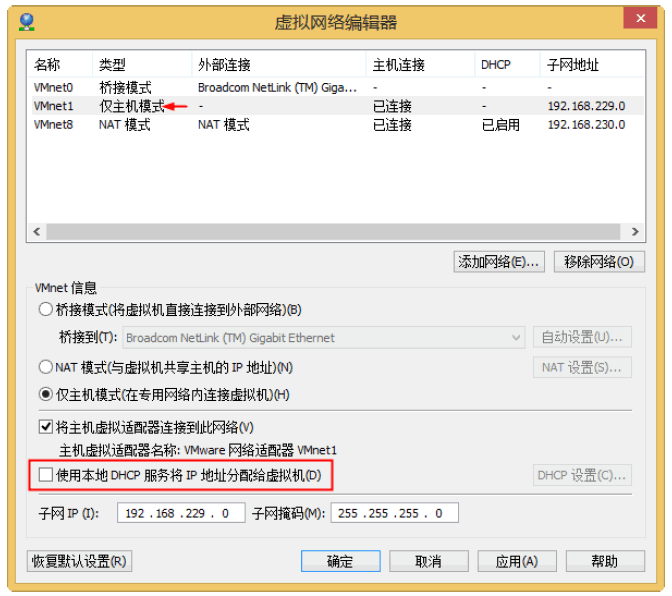Click 恢复默认设置(R) button
This screenshot has width=672, height=596.
pos(79,561)
